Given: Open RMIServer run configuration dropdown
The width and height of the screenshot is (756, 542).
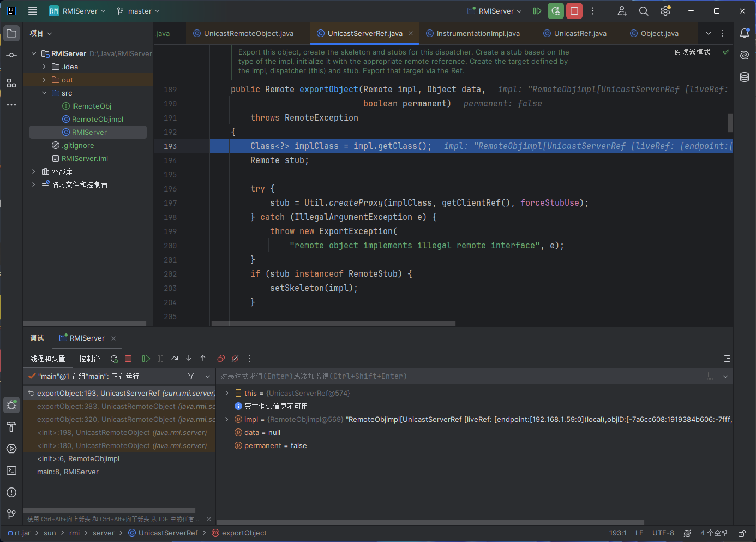Looking at the screenshot, I should [x=495, y=11].
